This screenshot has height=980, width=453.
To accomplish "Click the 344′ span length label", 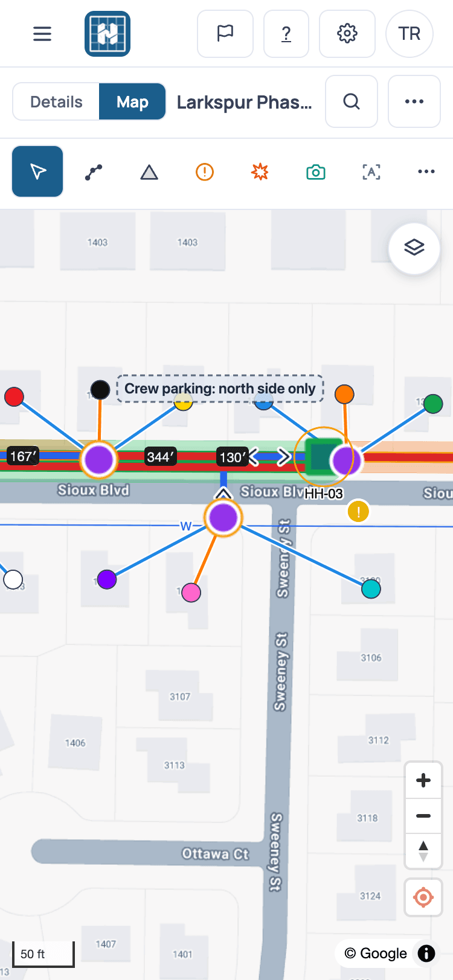I will click(x=160, y=457).
